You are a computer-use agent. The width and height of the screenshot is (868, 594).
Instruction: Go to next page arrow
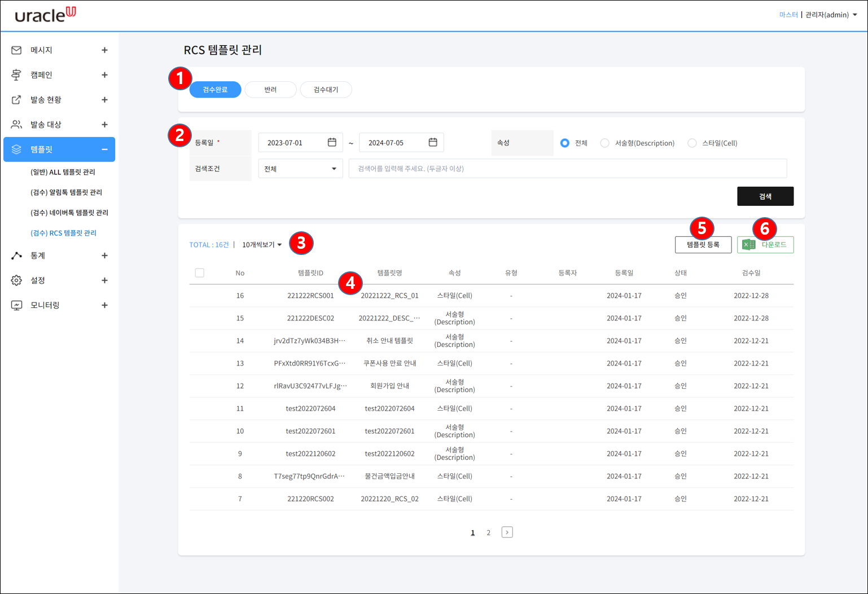(507, 533)
